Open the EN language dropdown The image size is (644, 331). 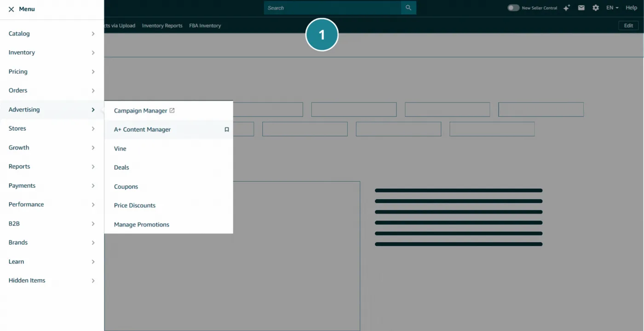[x=612, y=8]
